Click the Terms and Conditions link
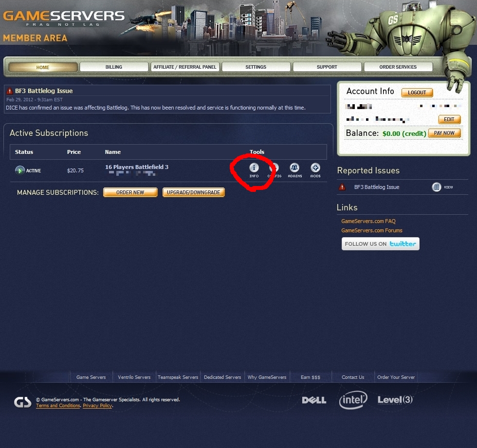 (58, 405)
